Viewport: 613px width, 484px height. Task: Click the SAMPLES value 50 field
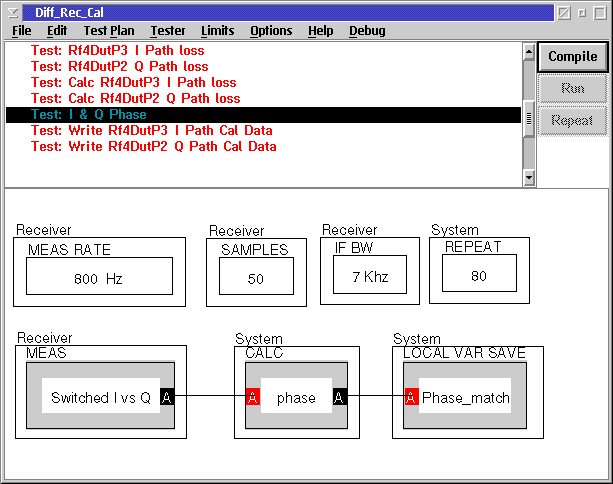click(256, 276)
